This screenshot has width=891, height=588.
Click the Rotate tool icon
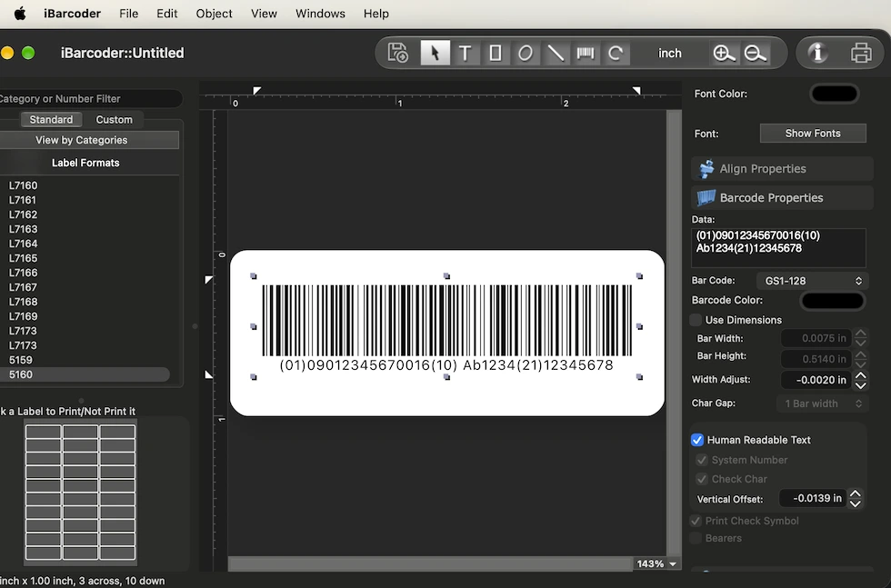coord(616,53)
